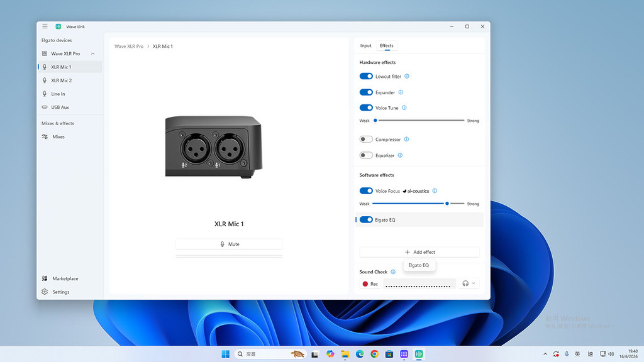
Task: Open the headphone output dropdown
Action: coord(468,283)
